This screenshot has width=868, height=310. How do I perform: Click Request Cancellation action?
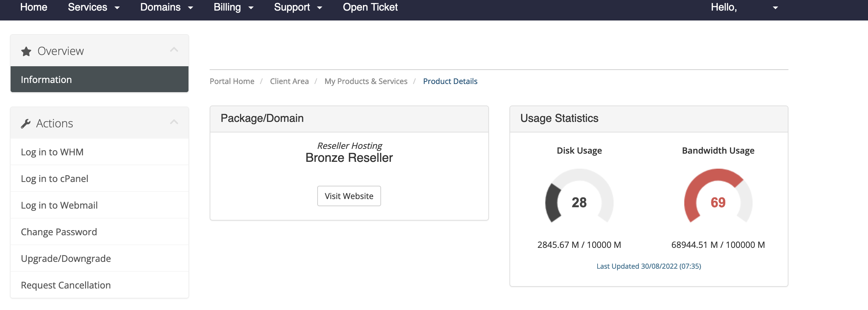tap(66, 285)
